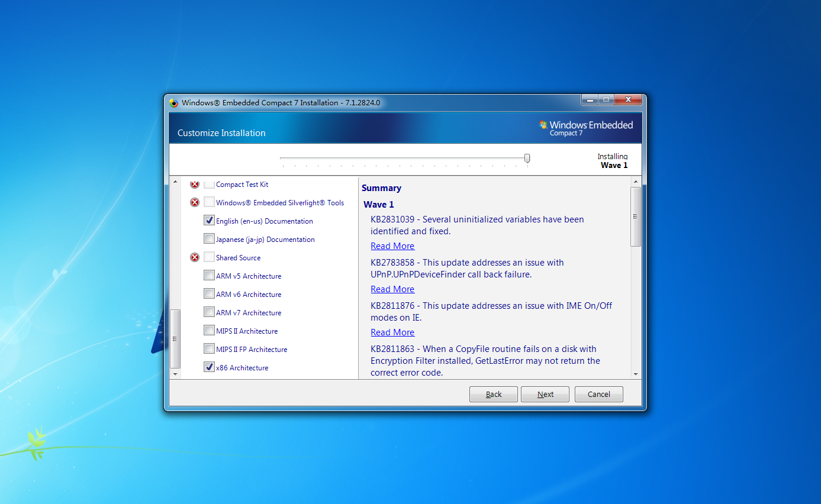The height and width of the screenshot is (504, 821).
Task: Proceed with the Next button
Action: pyautogui.click(x=545, y=394)
